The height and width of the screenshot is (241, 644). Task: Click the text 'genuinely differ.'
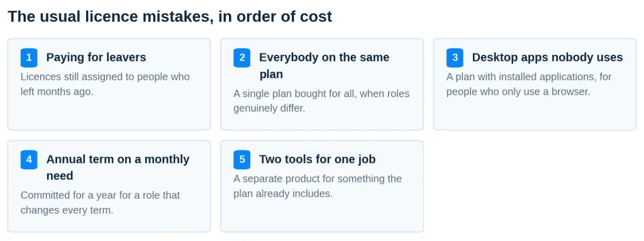click(x=269, y=109)
